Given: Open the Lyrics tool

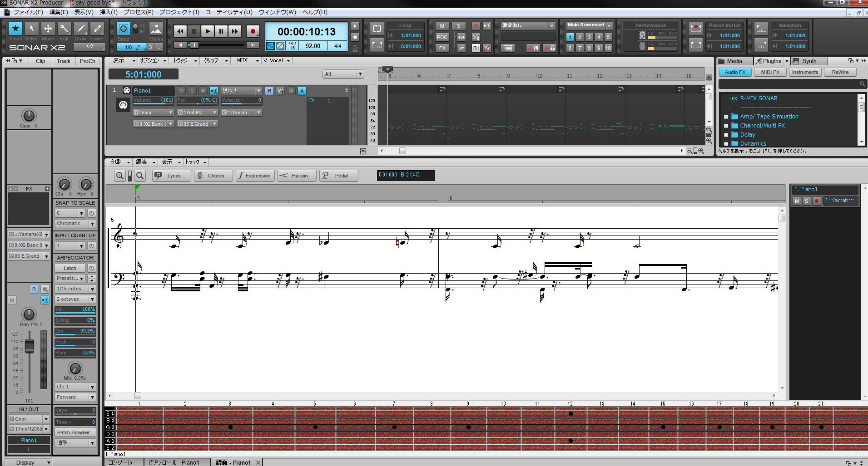Looking at the screenshot, I should tap(172, 176).
